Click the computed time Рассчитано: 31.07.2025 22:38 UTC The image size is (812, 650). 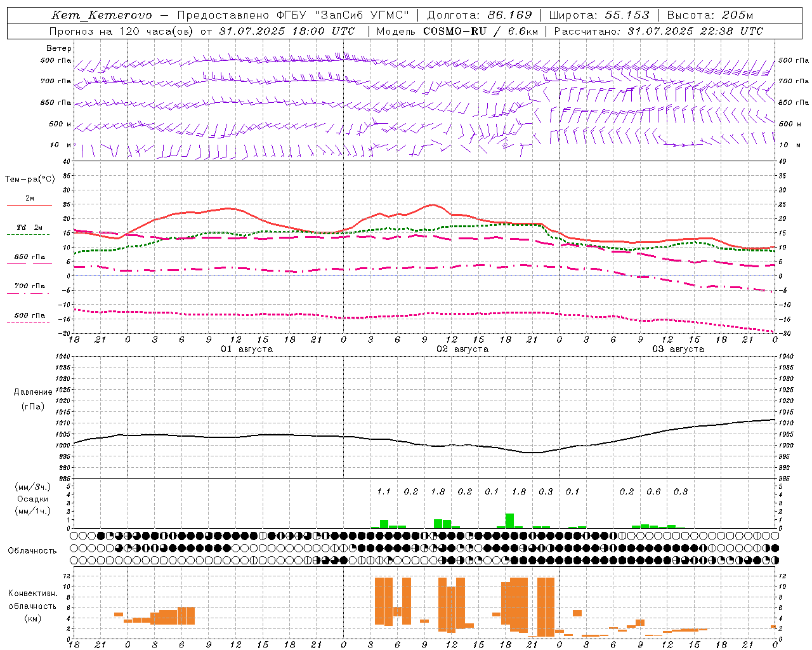[x=658, y=31]
